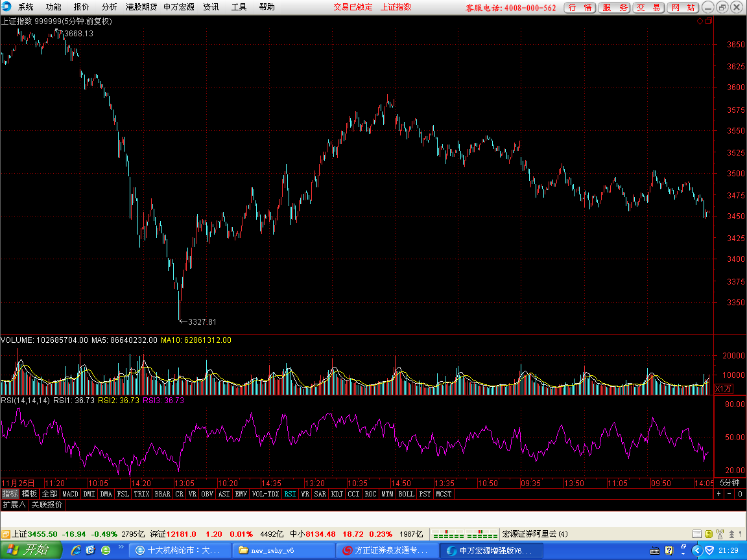Click the red diamond icon on the chart corner
The image size is (747, 560).
point(700,21)
